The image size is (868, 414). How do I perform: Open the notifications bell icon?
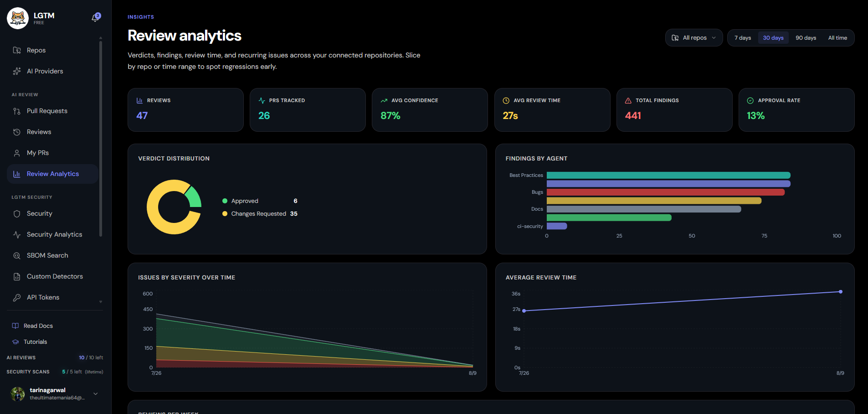click(95, 17)
